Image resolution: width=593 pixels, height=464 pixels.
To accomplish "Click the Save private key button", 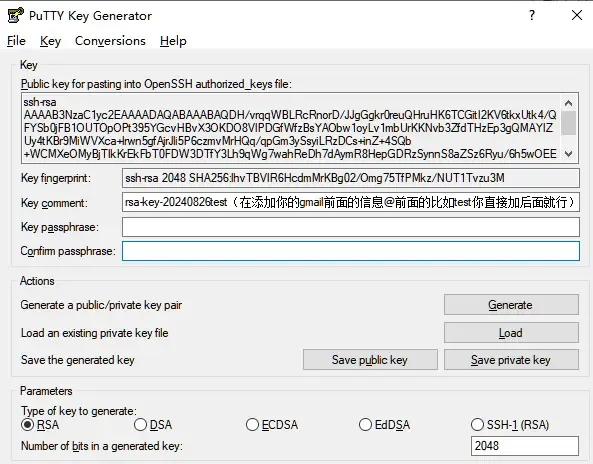I will coord(511,360).
